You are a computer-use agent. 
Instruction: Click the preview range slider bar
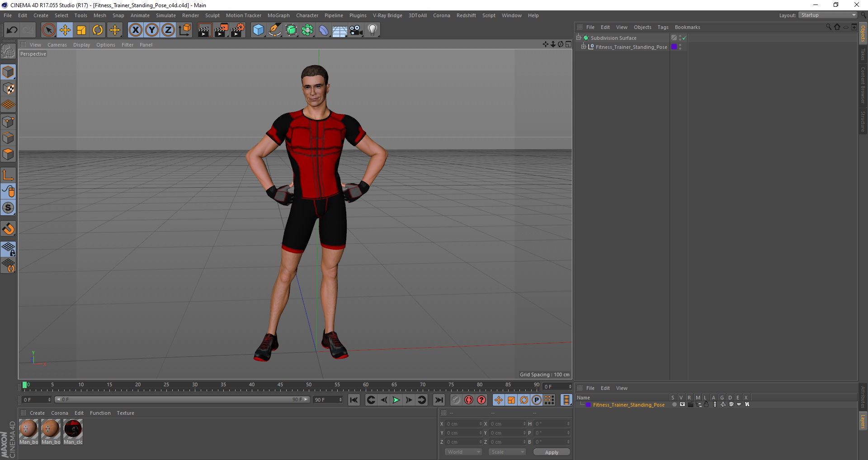[x=182, y=399]
